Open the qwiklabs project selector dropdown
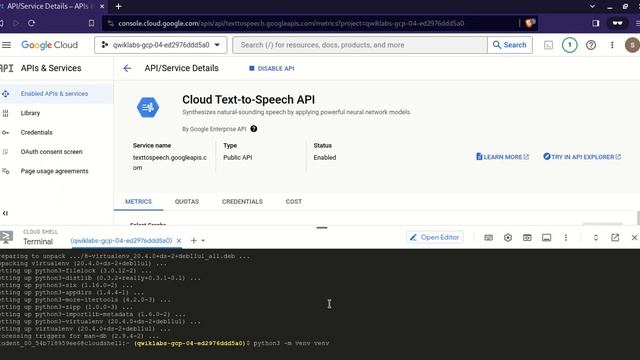 click(161, 45)
